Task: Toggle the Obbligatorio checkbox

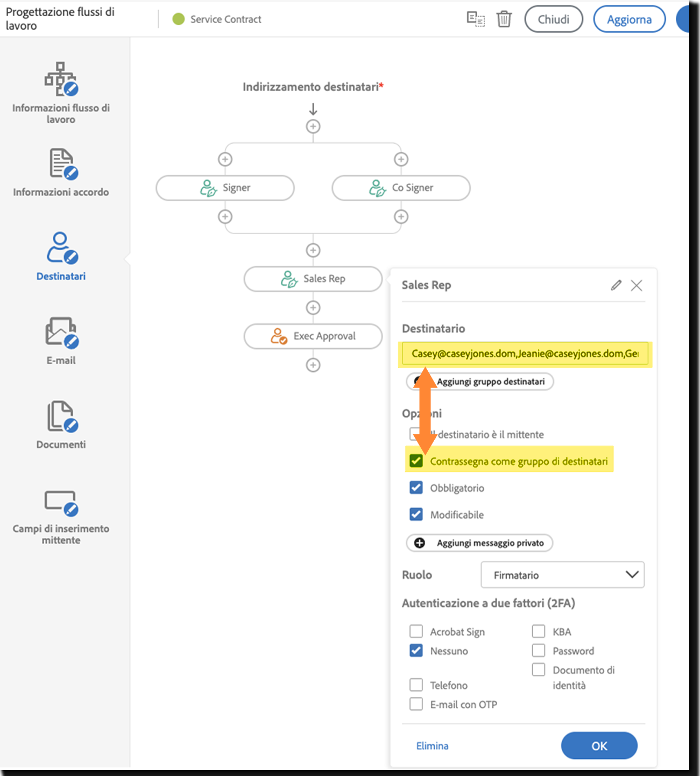Action: coord(416,488)
